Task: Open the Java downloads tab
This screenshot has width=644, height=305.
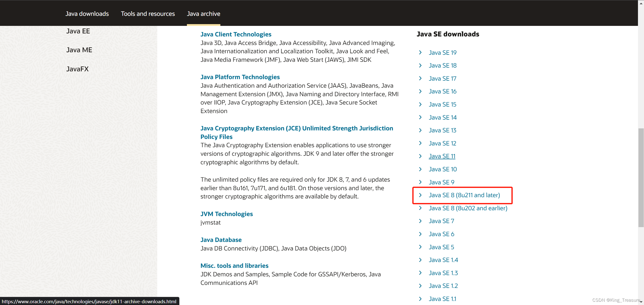Action: click(x=87, y=14)
